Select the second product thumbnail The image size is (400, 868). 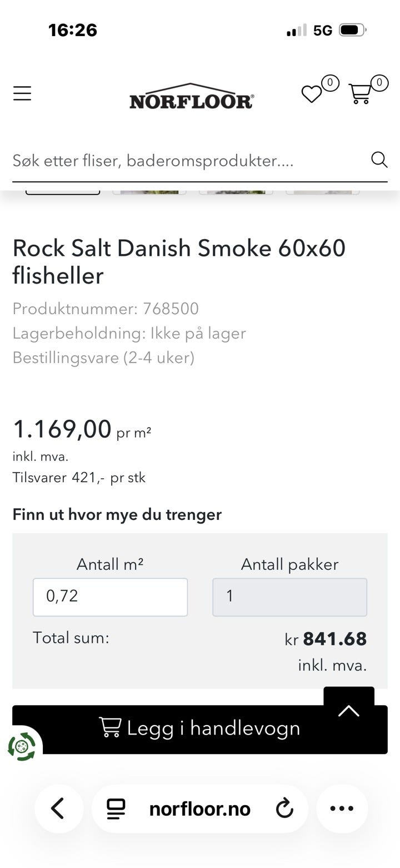click(x=149, y=192)
